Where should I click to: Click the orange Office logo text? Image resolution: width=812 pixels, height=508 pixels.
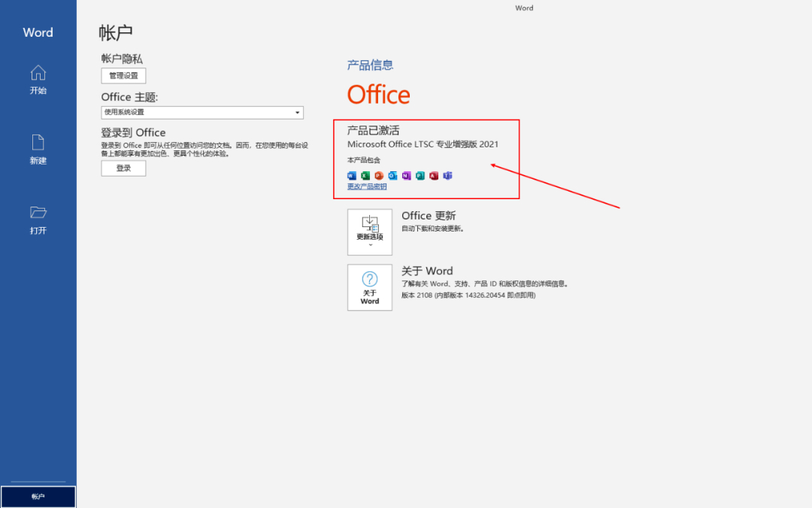click(378, 95)
